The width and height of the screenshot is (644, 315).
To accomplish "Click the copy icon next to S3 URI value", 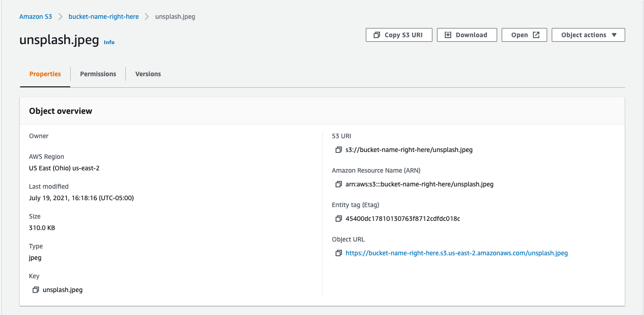I will click(x=339, y=150).
